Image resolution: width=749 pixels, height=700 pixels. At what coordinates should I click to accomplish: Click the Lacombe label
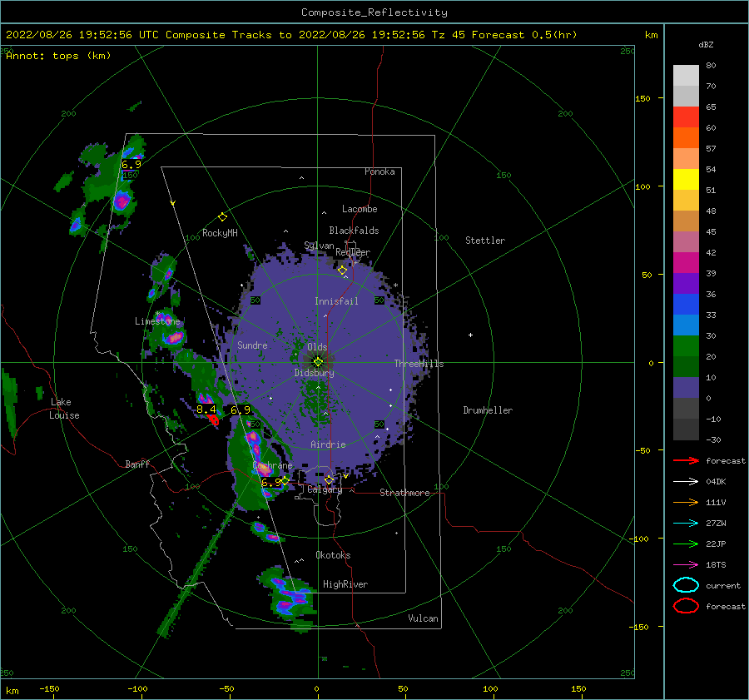tap(360, 209)
